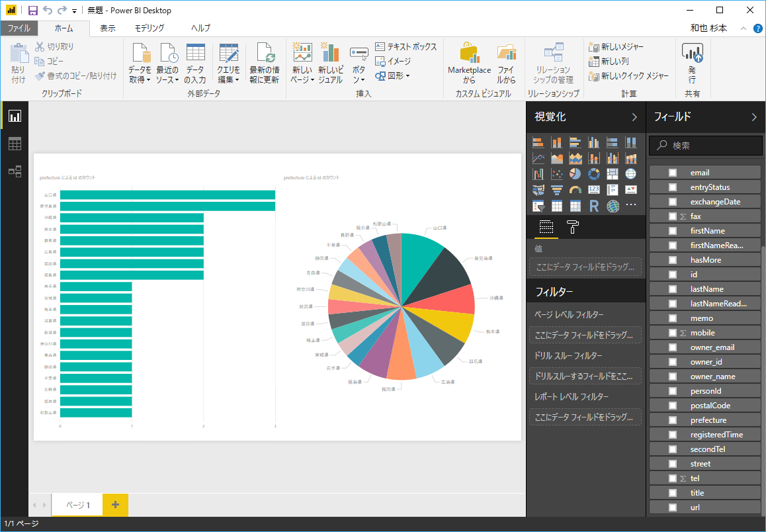Import a custom visual via ellipsis

630,204
